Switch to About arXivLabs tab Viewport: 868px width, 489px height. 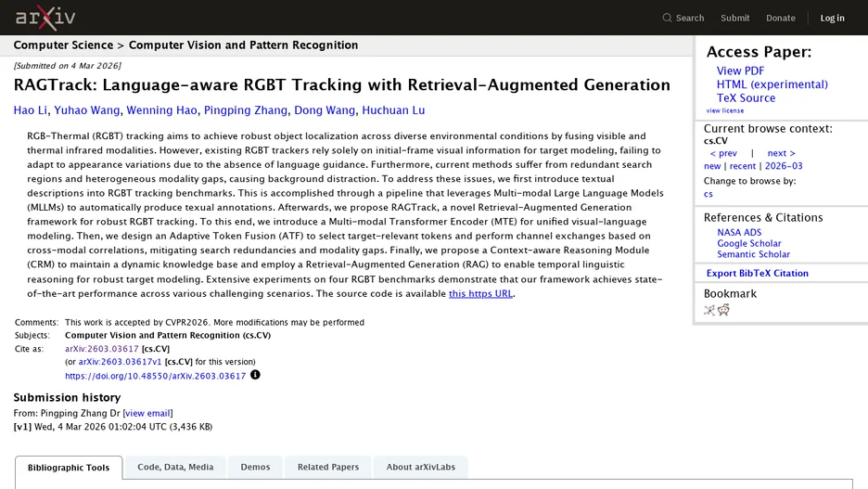(421, 468)
